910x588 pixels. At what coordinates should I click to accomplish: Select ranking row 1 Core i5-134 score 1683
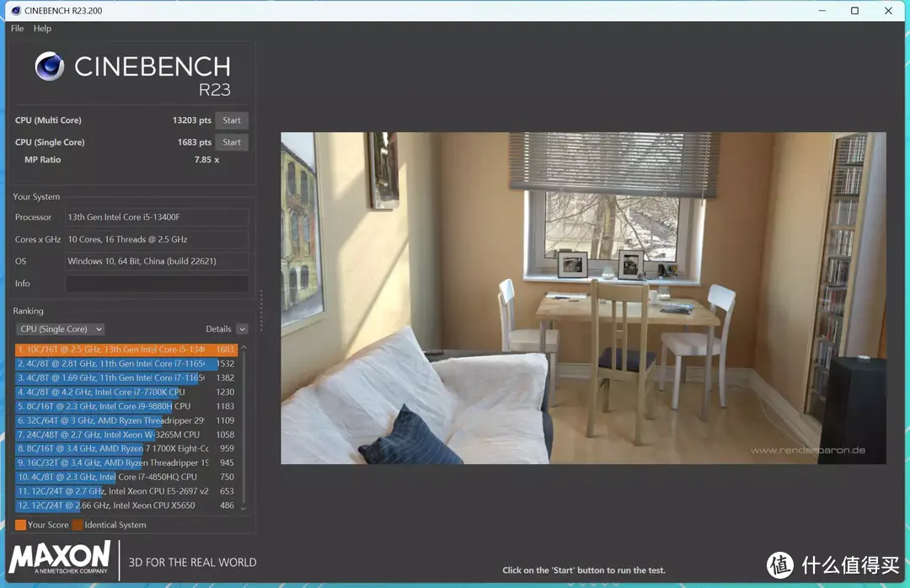tap(126, 350)
